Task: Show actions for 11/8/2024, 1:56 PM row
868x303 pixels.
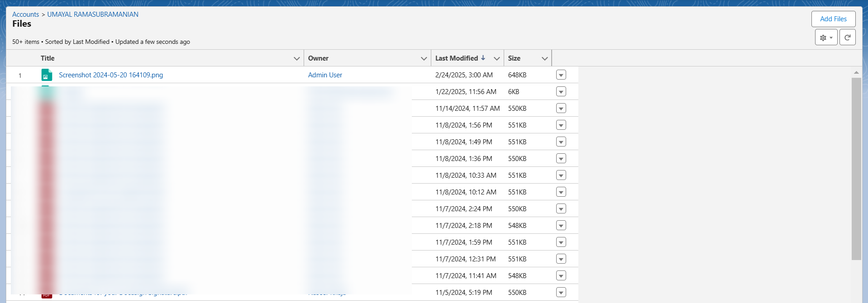Action: click(561, 125)
